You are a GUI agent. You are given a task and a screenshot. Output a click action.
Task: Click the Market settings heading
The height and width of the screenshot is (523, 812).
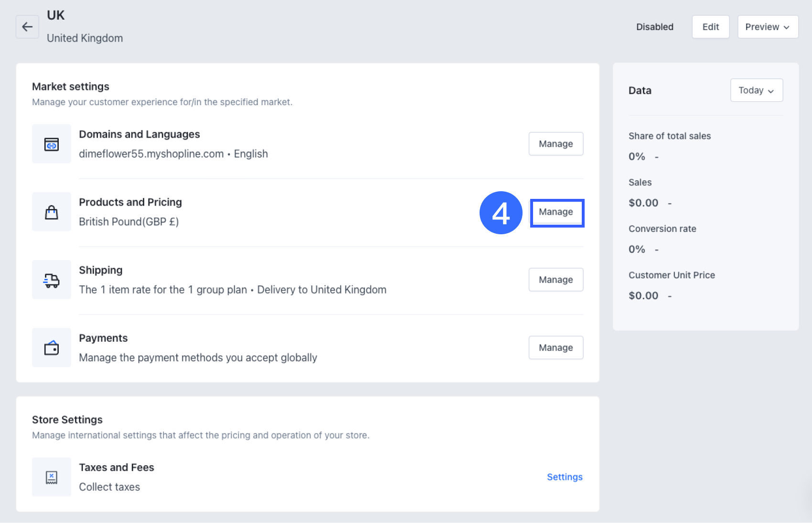(71, 87)
